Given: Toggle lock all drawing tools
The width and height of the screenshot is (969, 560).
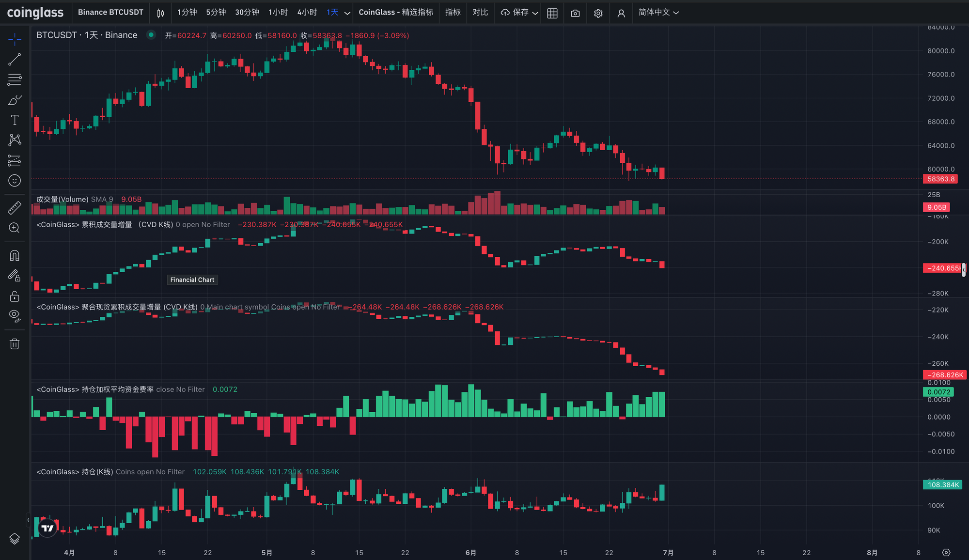Looking at the screenshot, I should (x=15, y=296).
